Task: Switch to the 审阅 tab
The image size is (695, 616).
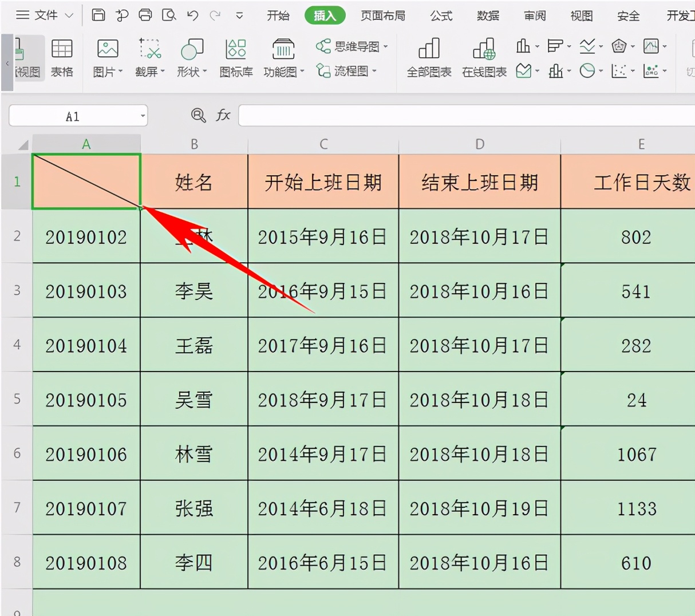Action: 535,15
